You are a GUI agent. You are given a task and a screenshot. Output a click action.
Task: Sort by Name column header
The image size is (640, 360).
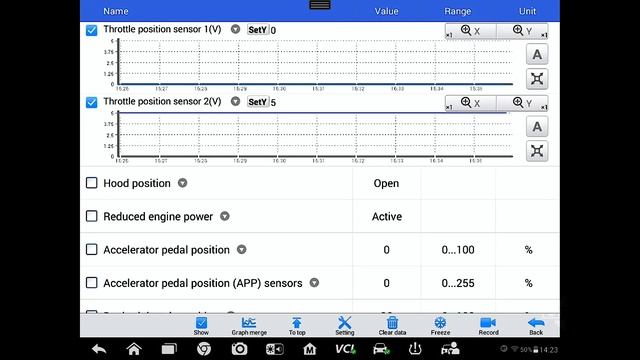(x=116, y=11)
